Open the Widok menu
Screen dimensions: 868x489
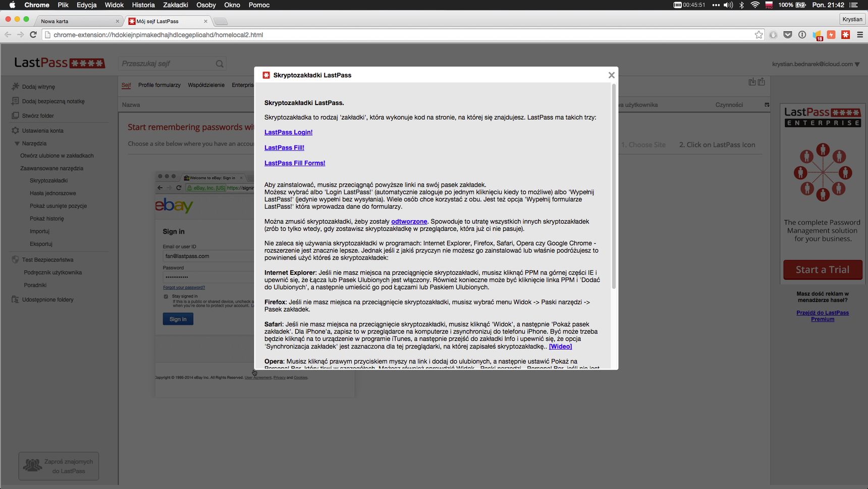pos(114,5)
